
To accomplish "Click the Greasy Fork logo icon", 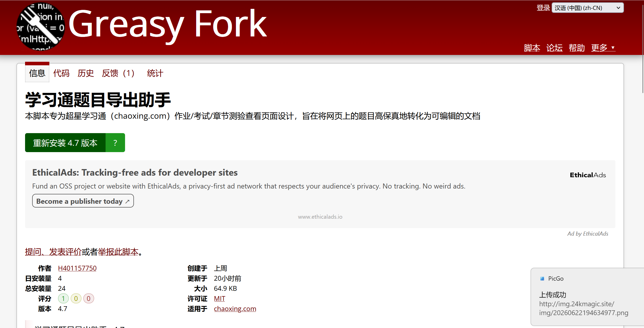I will pos(41,27).
